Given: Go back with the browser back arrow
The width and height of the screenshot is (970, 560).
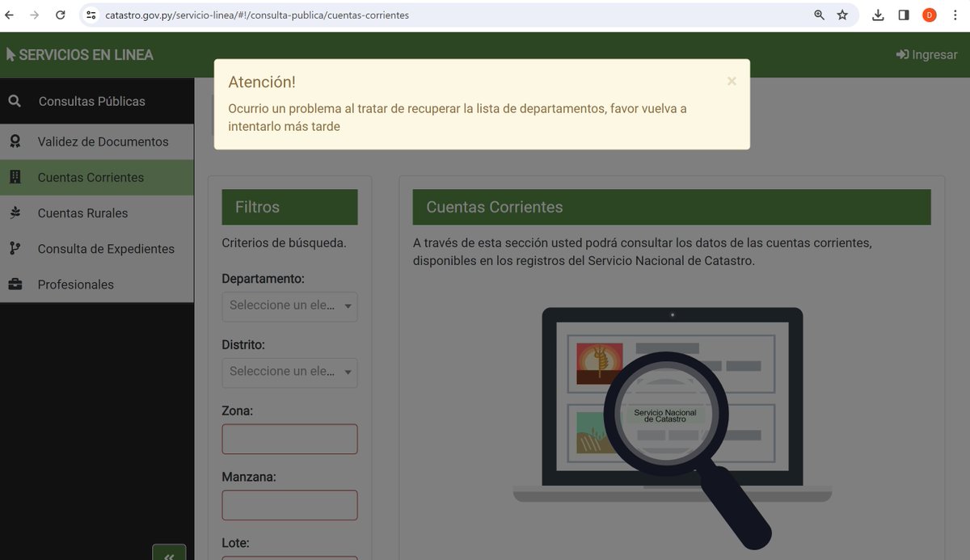Looking at the screenshot, I should click(10, 15).
